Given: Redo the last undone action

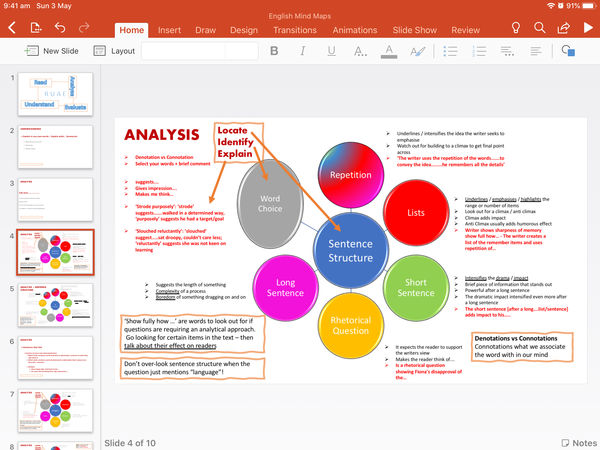Looking at the screenshot, I should (84, 27).
